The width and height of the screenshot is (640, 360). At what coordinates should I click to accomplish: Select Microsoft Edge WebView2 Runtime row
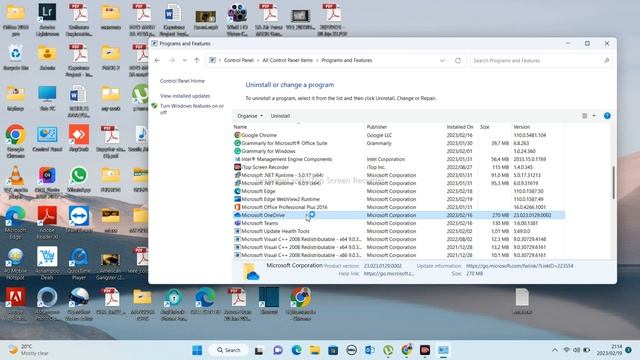point(399,199)
